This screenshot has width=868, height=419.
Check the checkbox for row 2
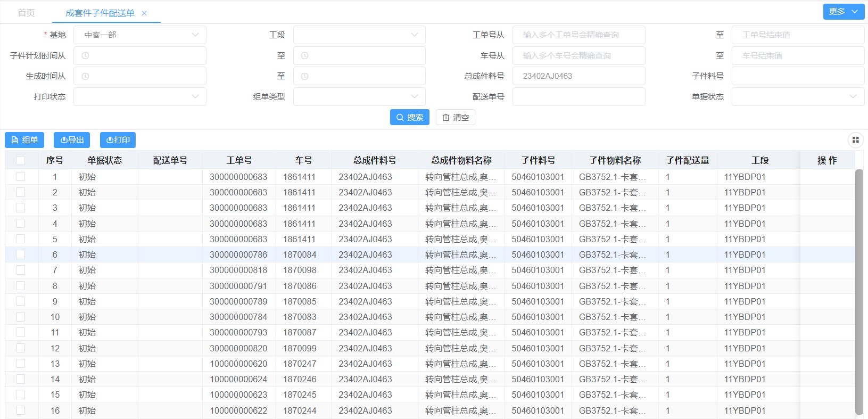click(20, 192)
